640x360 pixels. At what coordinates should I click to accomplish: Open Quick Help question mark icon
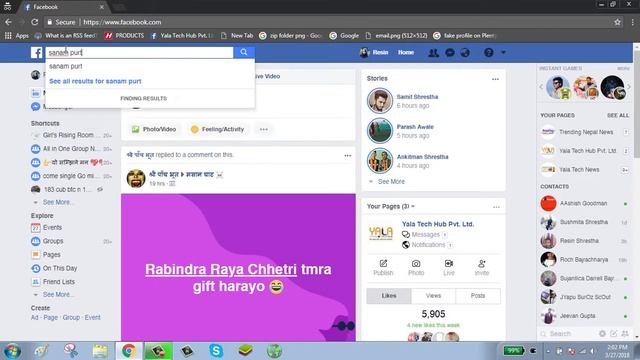(x=489, y=53)
